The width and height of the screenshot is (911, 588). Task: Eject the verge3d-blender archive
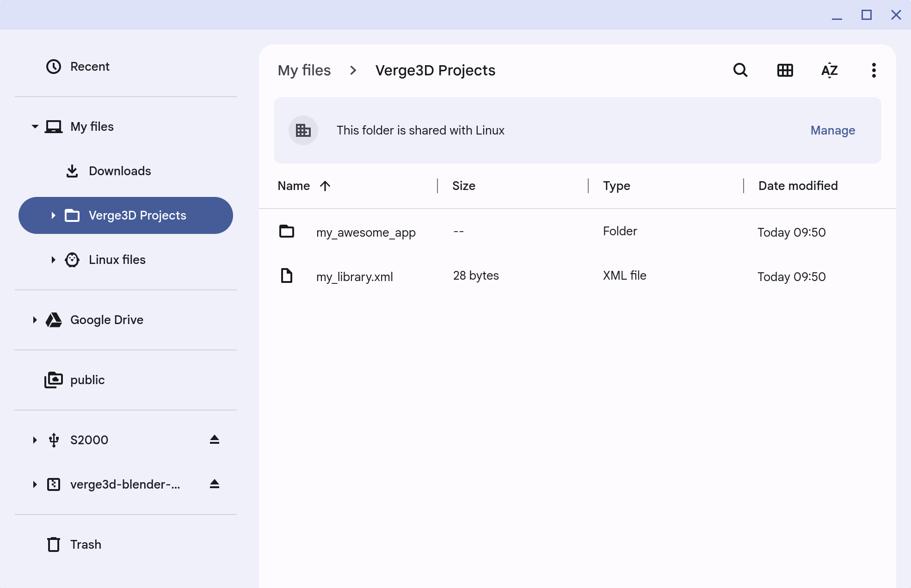point(214,484)
